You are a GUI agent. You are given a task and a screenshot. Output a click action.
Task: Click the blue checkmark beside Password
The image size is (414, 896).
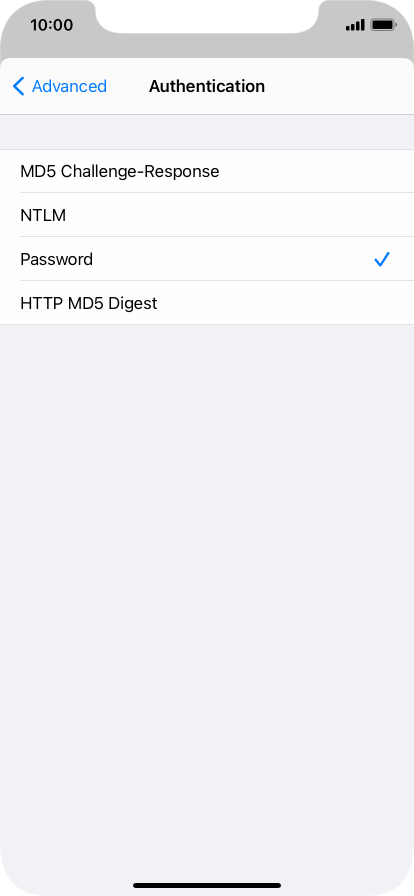[x=381, y=259]
